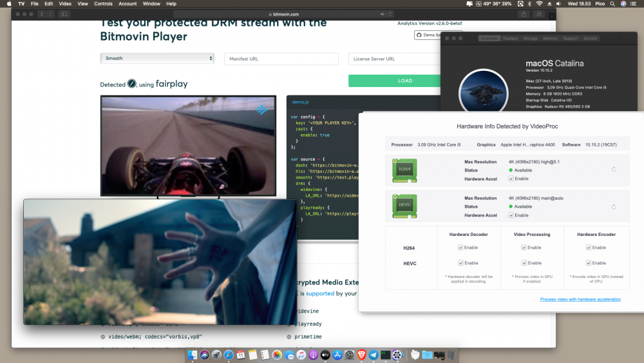Image resolution: width=644 pixels, height=363 pixels.
Task: Open Finder from the Dock
Action: (x=193, y=355)
